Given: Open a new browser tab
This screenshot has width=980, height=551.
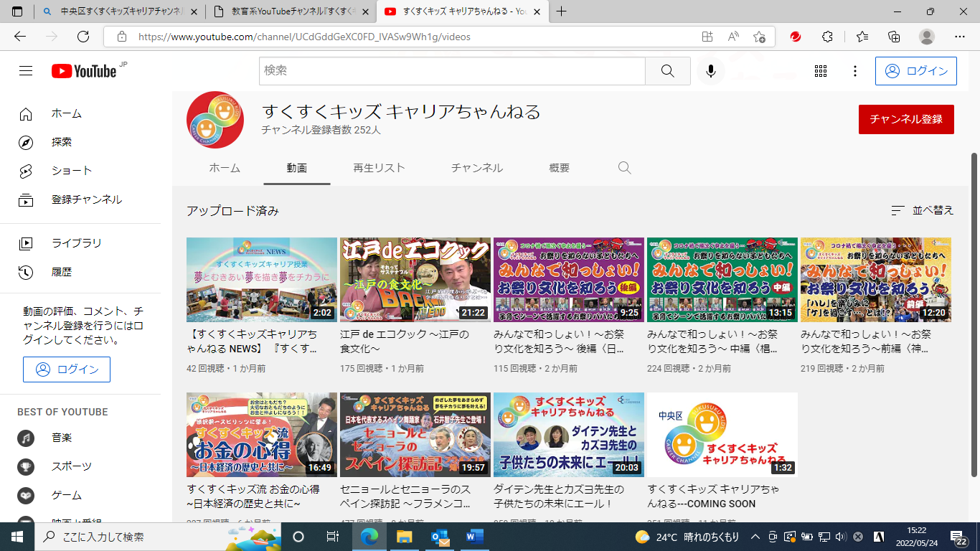Looking at the screenshot, I should coord(561,11).
